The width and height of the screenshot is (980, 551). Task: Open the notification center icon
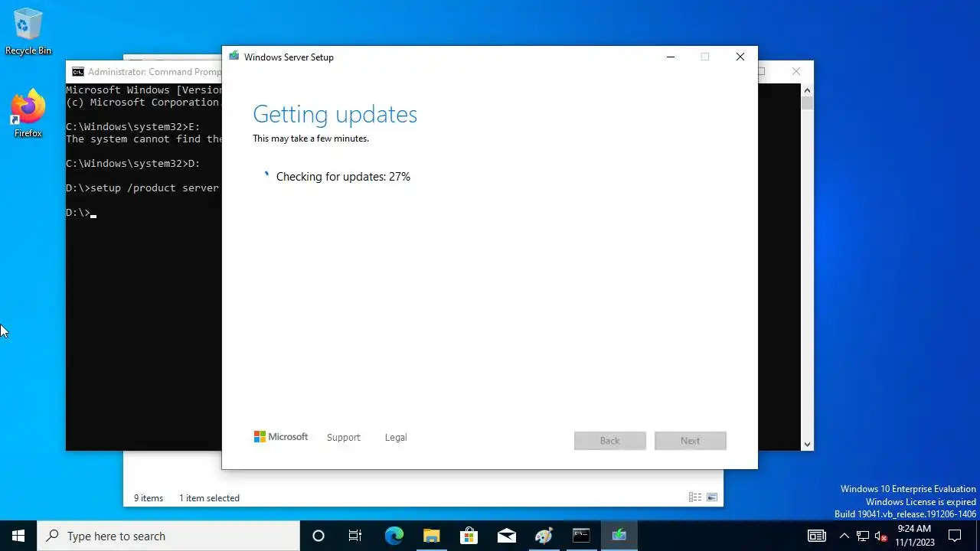pyautogui.click(x=955, y=536)
